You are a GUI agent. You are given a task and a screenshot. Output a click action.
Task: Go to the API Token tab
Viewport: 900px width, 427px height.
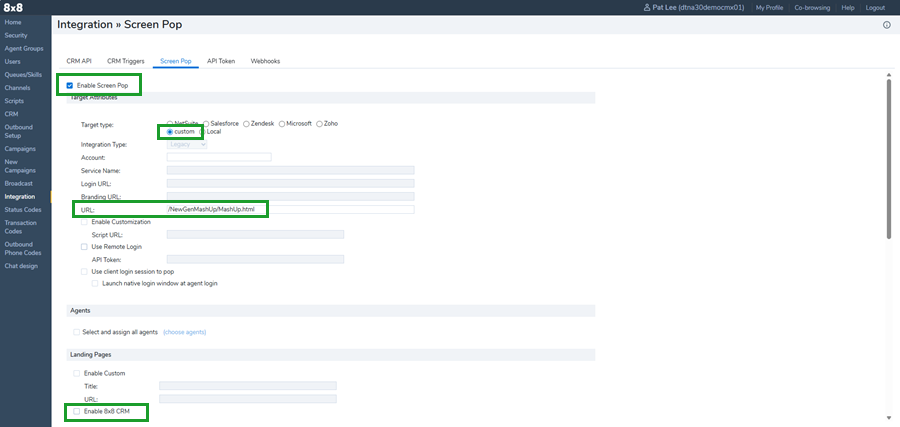pos(221,61)
